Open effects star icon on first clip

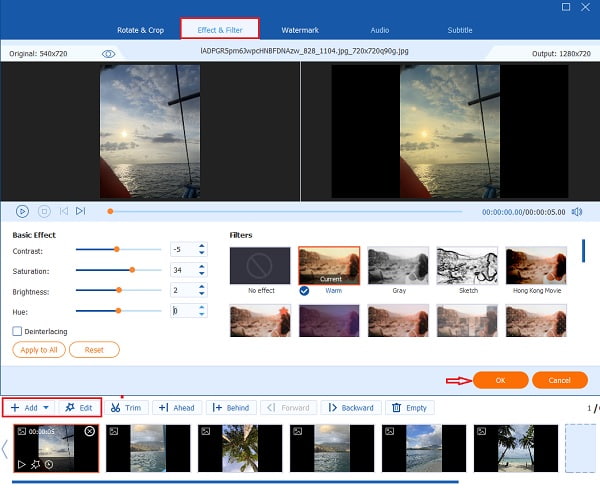pos(35,465)
